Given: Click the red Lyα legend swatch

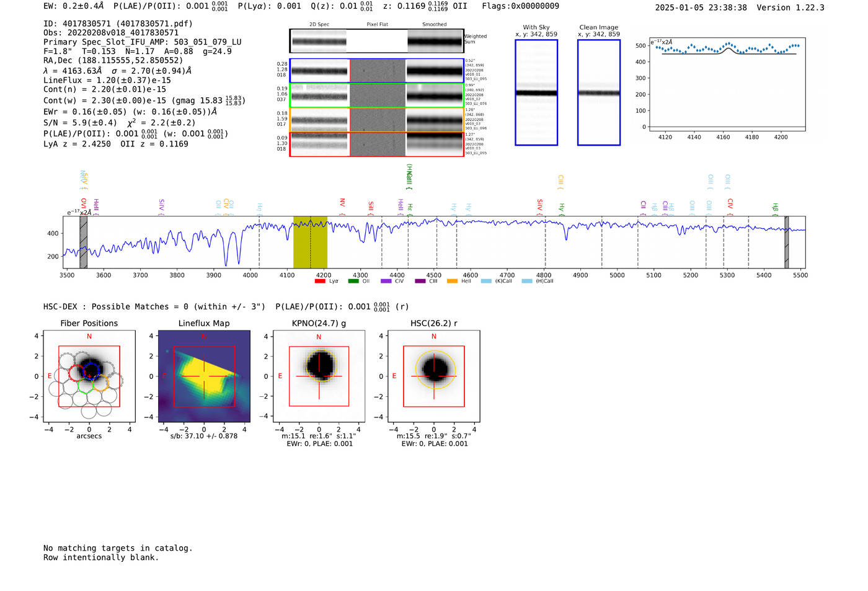Looking at the screenshot, I should pyautogui.click(x=320, y=282).
